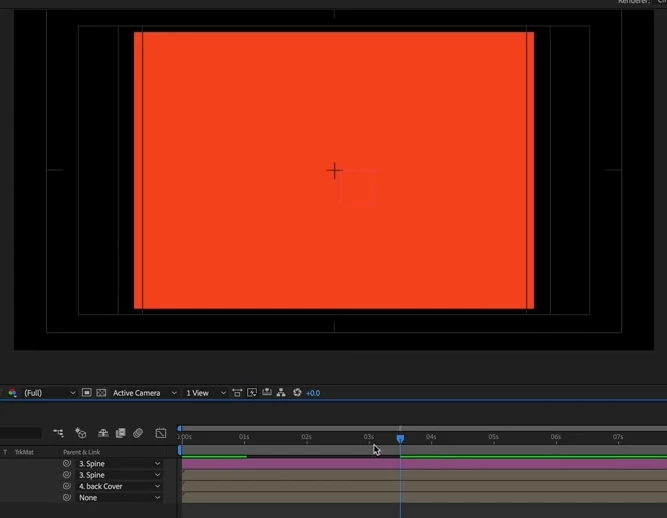Click the Timeline button in viewer footer

pos(267,392)
